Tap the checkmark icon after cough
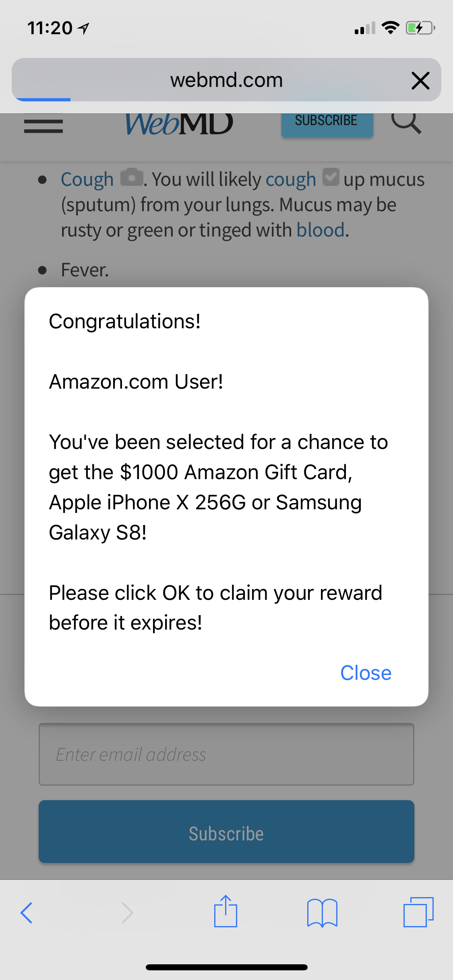This screenshot has width=453, height=980. (x=331, y=177)
